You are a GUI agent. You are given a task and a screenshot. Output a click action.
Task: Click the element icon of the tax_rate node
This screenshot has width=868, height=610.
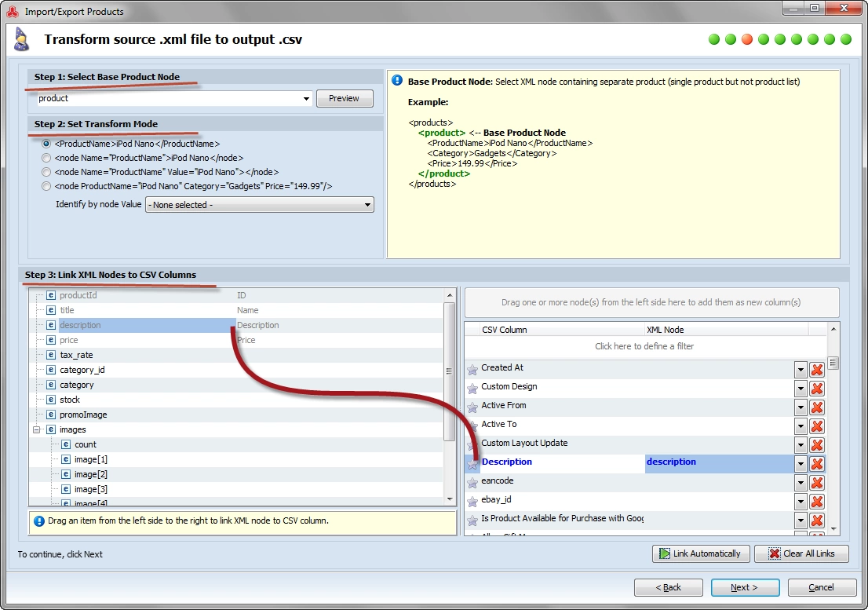click(x=51, y=355)
